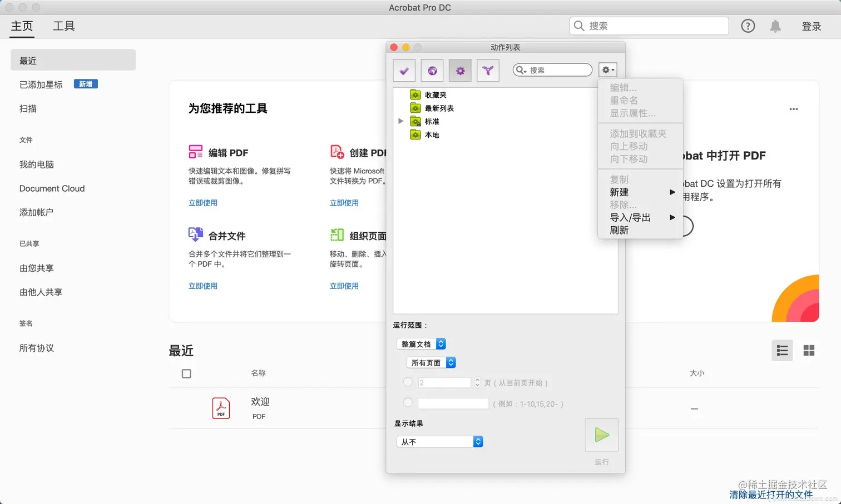Open 由他人共享 in the sidebar

[41, 292]
